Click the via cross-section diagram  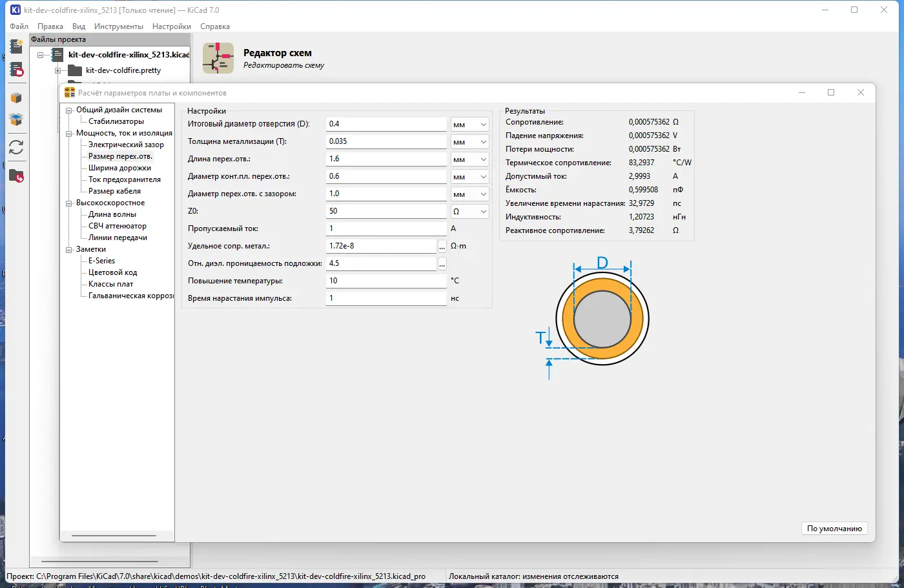[593, 319]
